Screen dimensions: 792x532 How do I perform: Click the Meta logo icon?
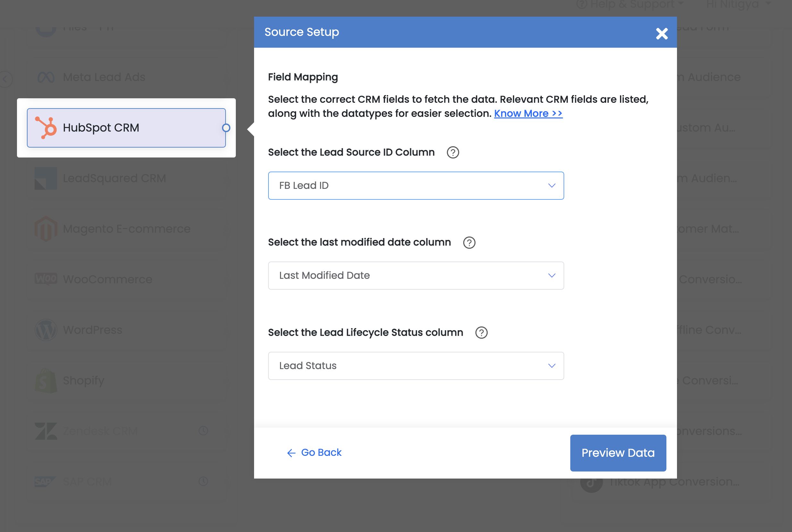pos(46,77)
